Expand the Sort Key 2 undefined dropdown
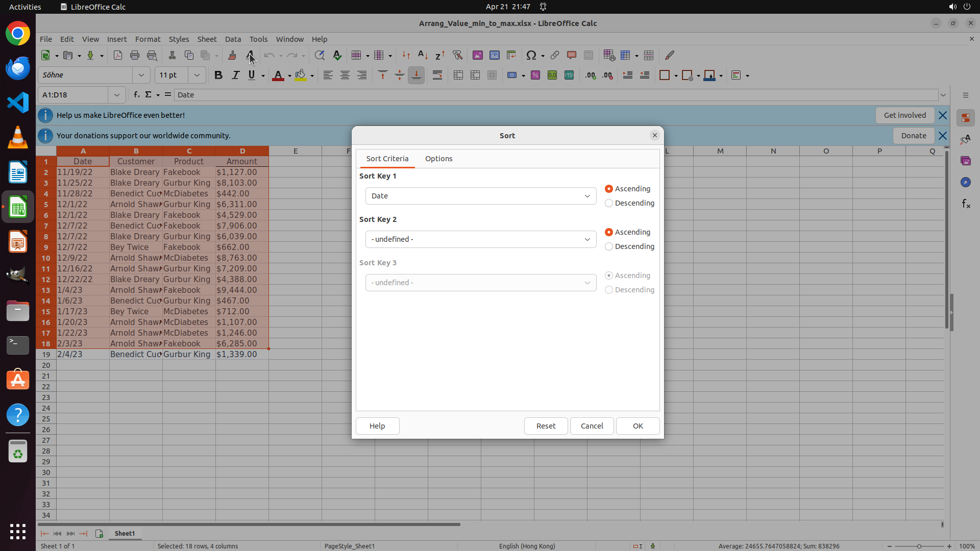The width and height of the screenshot is (980, 551). point(480,239)
